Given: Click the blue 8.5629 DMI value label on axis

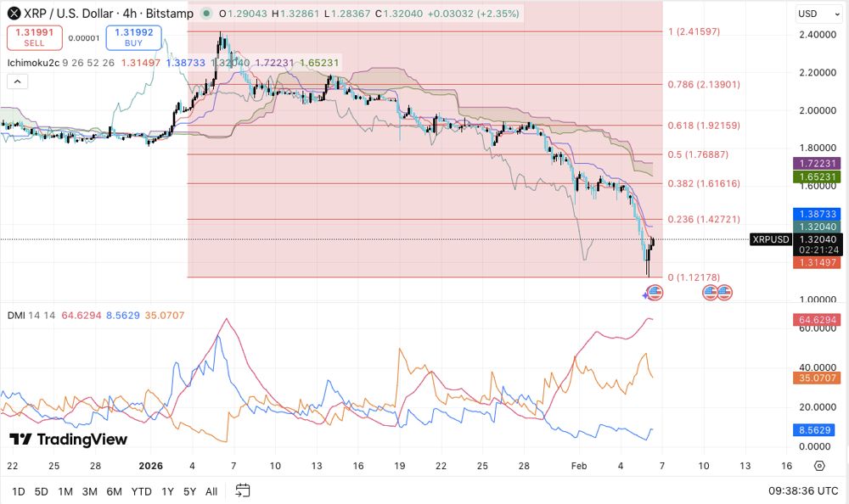Looking at the screenshot, I should pos(812,430).
